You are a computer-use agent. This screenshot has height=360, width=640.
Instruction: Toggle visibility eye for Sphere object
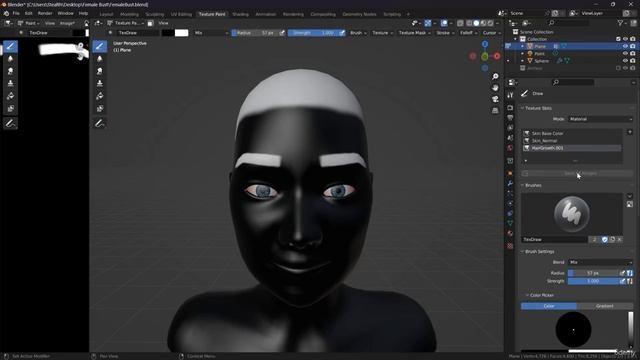[x=625, y=61]
